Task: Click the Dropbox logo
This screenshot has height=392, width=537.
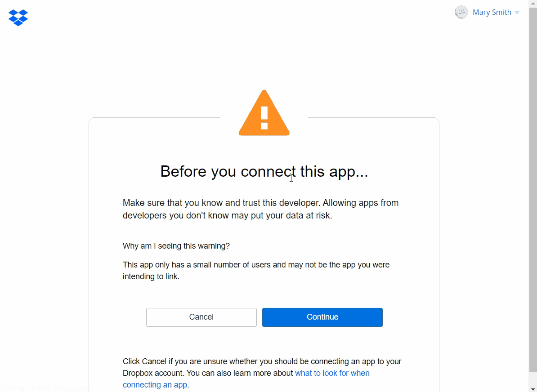Action: click(18, 18)
